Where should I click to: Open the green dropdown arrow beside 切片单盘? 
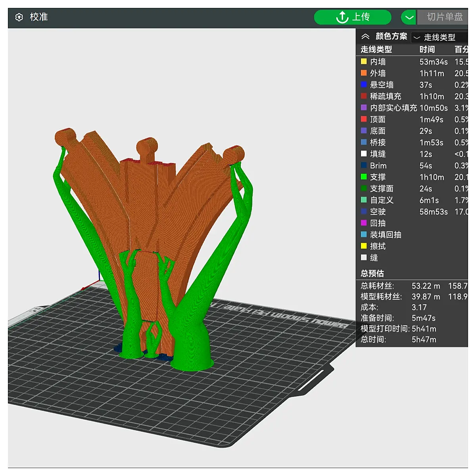click(409, 17)
